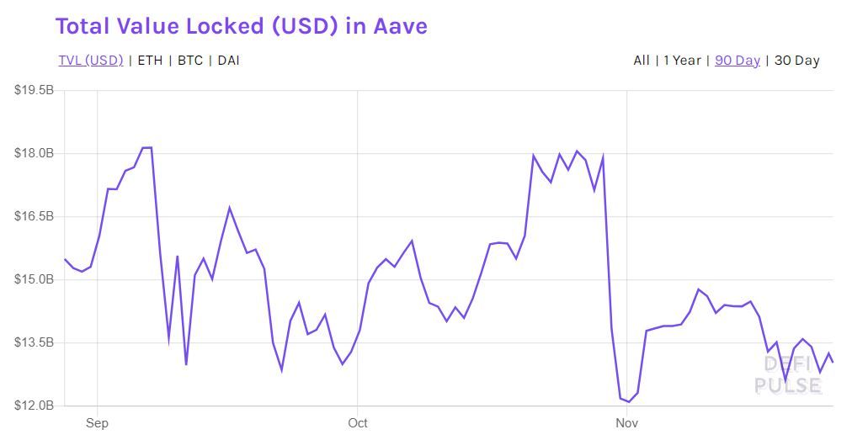Click the $18.0B y-axis label
Viewport: 868px width, 440px height.
pos(34,153)
